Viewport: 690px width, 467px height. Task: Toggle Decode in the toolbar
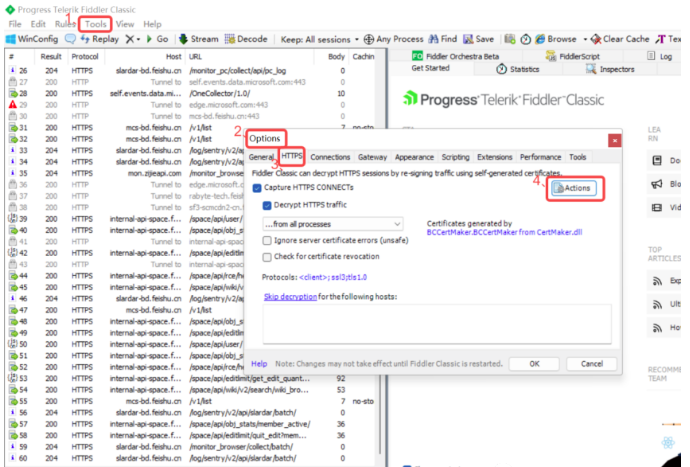coord(246,39)
